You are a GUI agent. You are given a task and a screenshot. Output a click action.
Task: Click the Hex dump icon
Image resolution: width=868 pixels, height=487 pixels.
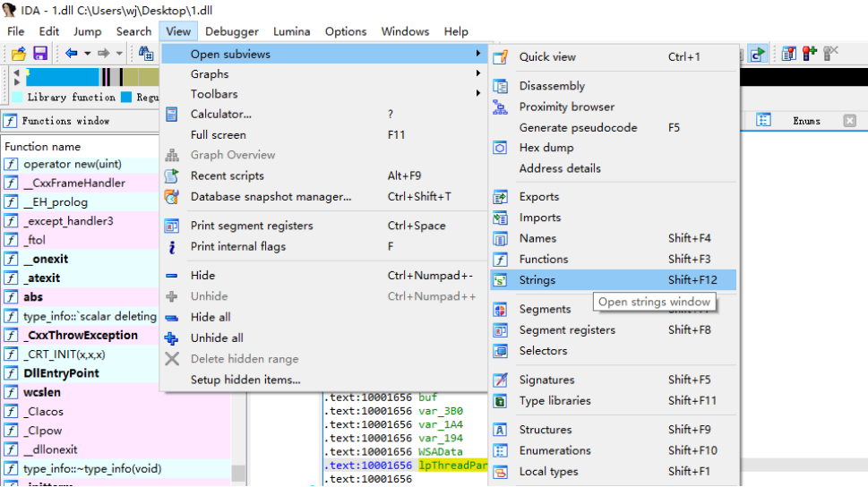click(501, 148)
